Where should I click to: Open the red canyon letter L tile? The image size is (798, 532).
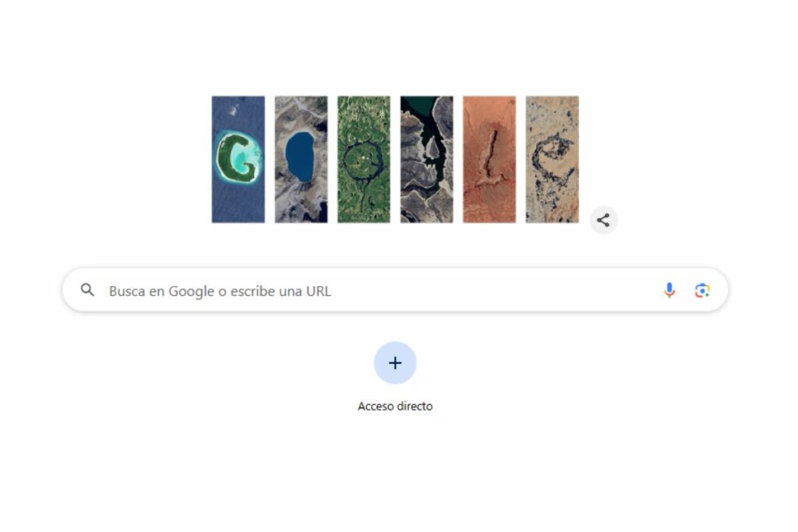489,159
